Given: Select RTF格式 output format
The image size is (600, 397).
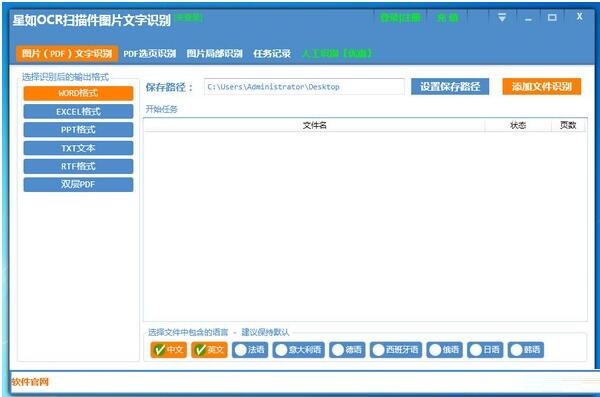Looking at the screenshot, I should (78, 166).
